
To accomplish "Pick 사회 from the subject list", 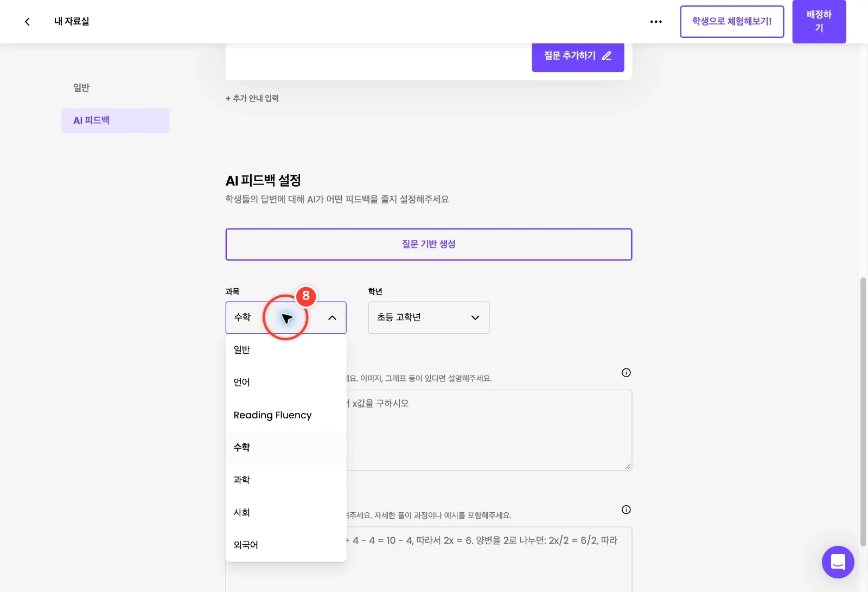I will pyautogui.click(x=286, y=513).
